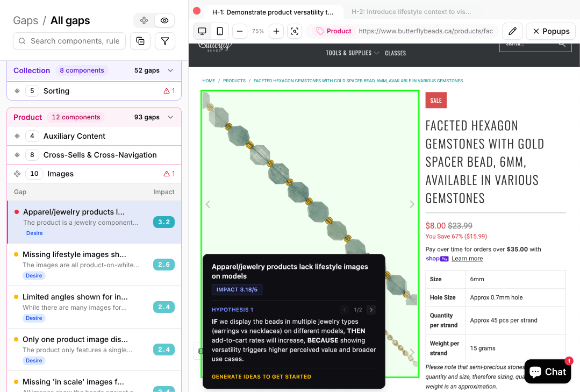Switch to mobile preview mode

[x=220, y=31]
